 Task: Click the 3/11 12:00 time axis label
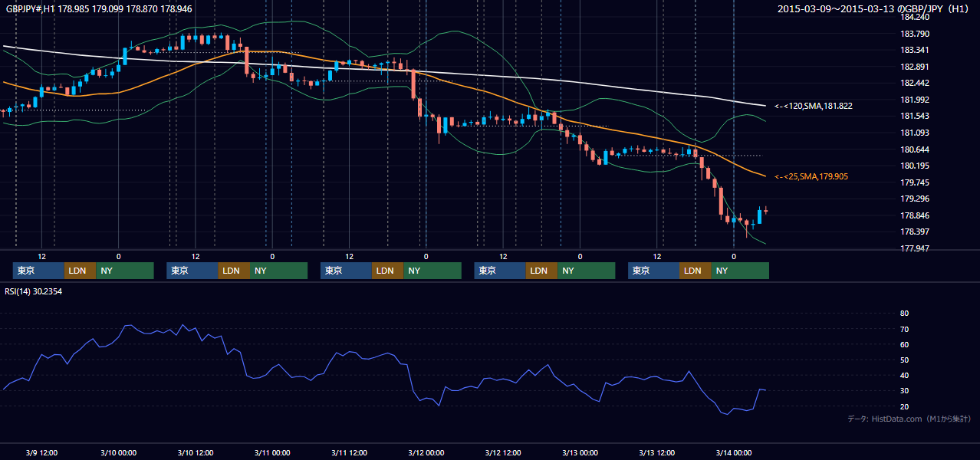pos(349,452)
